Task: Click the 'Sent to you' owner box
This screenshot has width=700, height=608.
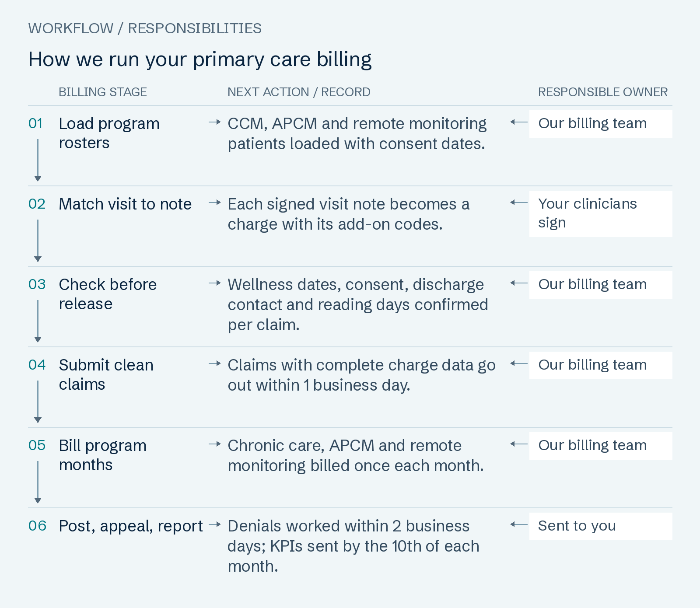Action: pyautogui.click(x=601, y=526)
